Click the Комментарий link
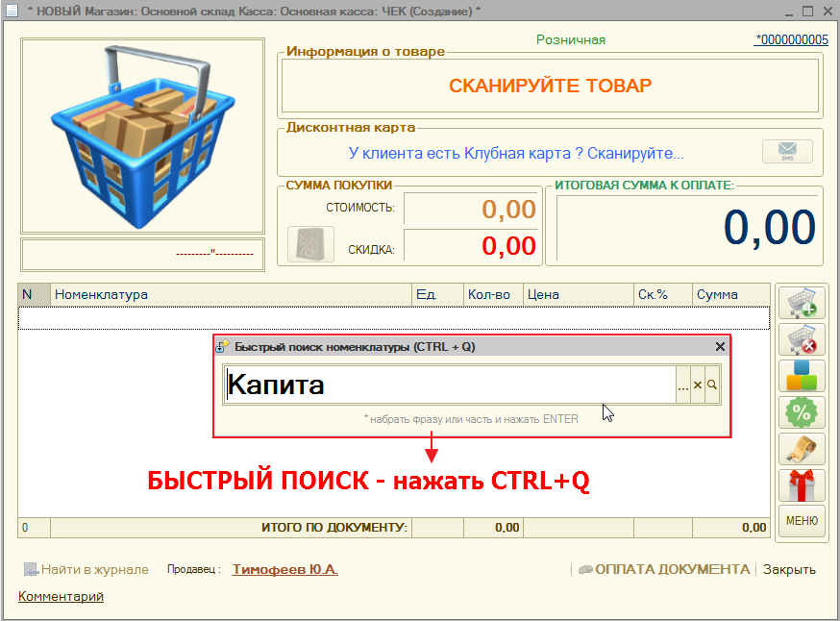The image size is (840, 621). [x=62, y=596]
